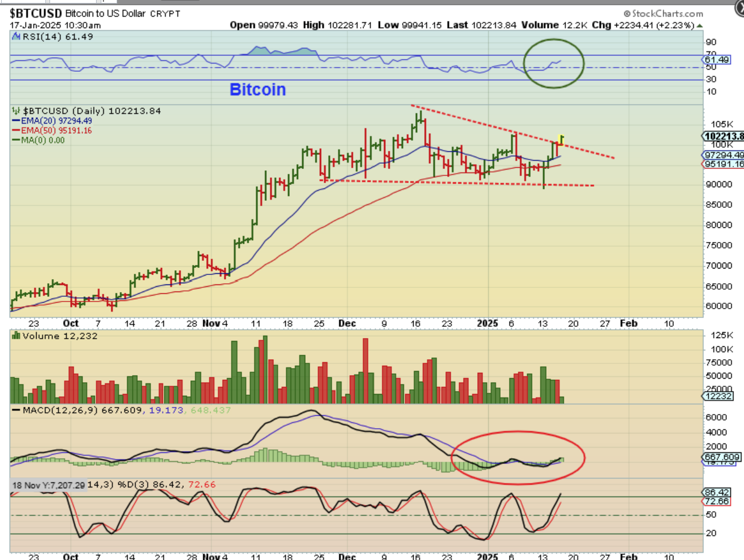Click the 85000 label on the price axis
744x560 pixels.
pyautogui.click(x=719, y=205)
